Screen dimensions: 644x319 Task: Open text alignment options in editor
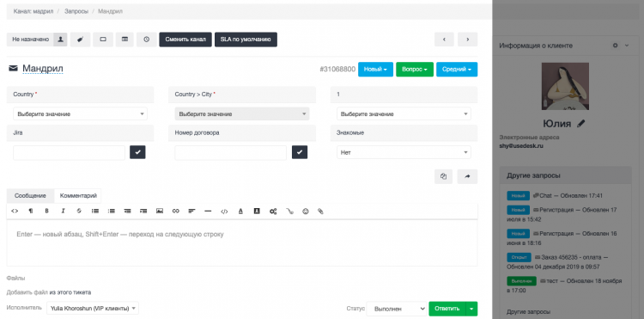[x=191, y=211]
